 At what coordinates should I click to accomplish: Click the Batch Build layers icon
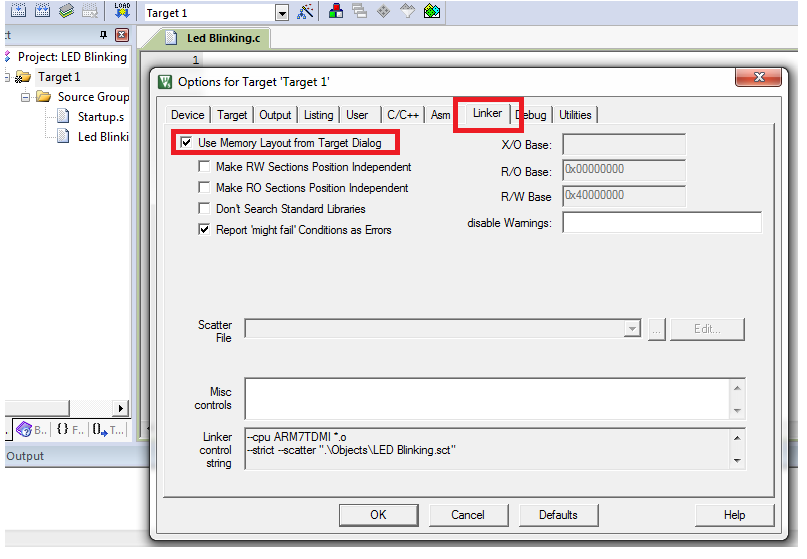(x=66, y=11)
